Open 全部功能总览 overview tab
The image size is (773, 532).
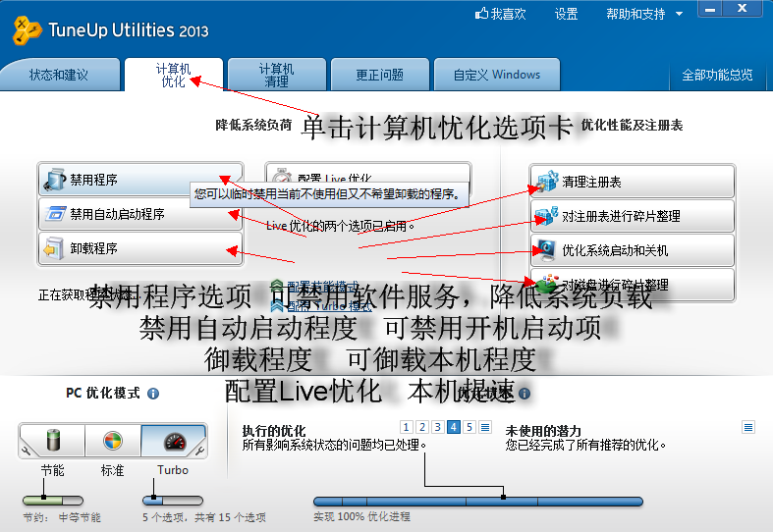coord(717,75)
